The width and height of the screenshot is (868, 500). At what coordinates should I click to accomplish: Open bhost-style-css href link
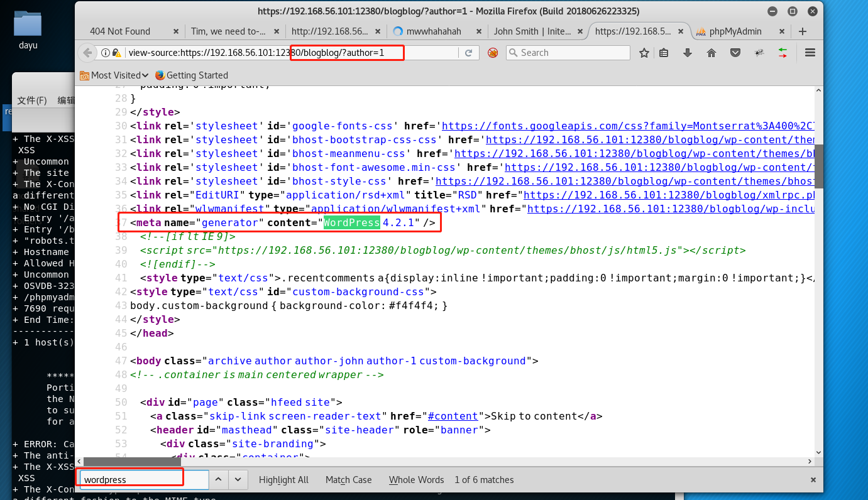coord(625,181)
